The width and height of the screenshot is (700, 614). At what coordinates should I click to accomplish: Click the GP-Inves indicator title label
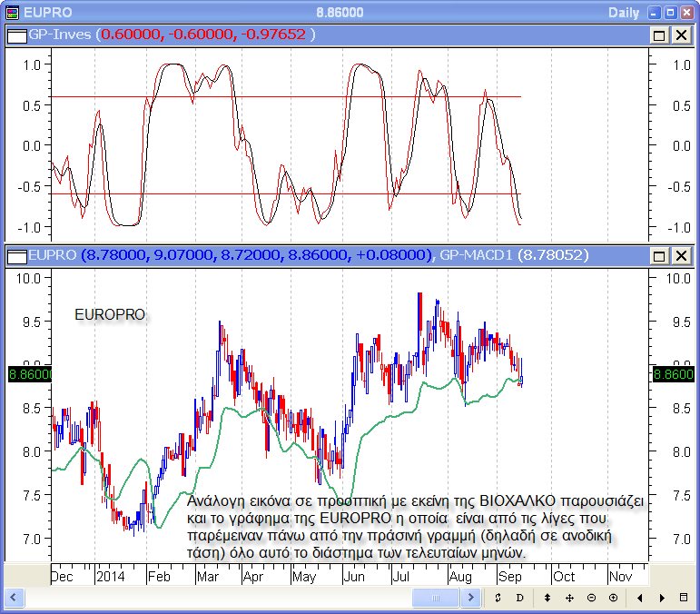61,35
